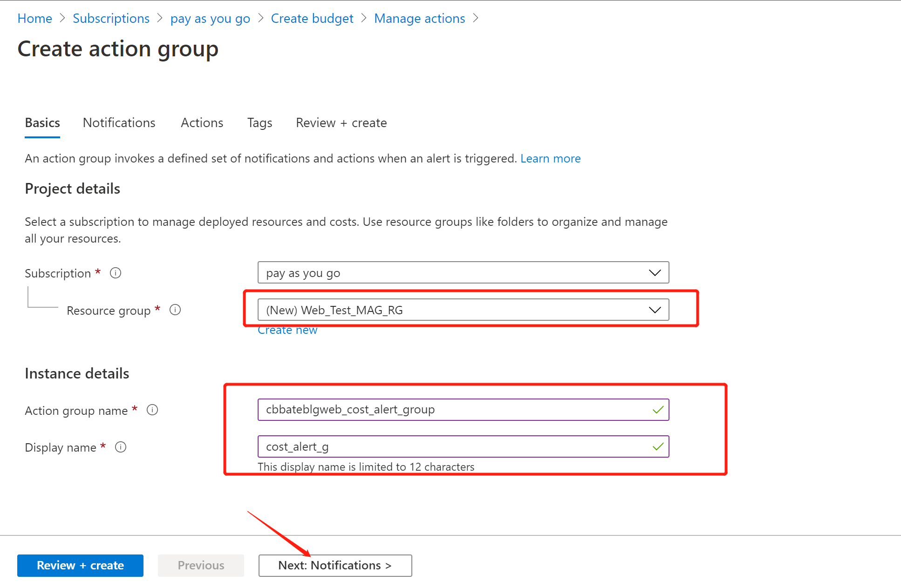Viewport: 901px width, 588px height.
Task: Click the Create action group heading
Action: tap(118, 49)
